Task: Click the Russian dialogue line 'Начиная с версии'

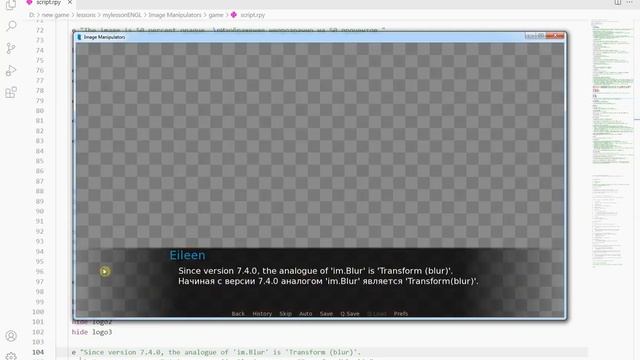Action: coord(328,281)
